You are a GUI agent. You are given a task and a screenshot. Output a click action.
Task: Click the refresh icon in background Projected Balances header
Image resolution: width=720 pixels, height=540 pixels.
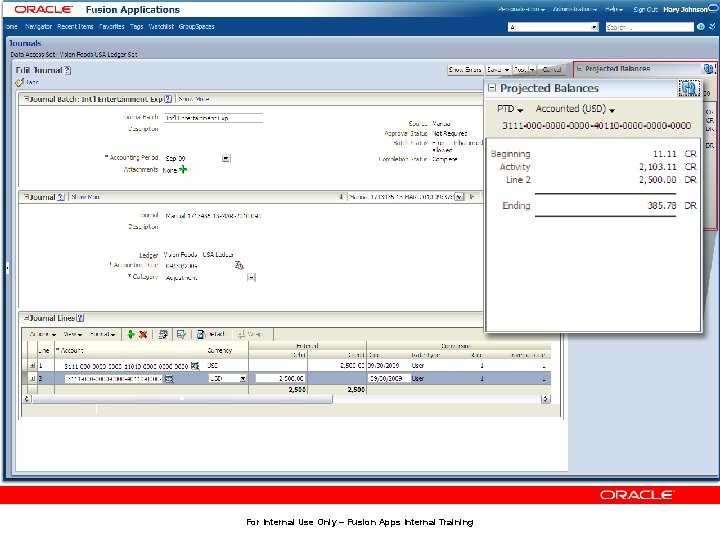708,69
